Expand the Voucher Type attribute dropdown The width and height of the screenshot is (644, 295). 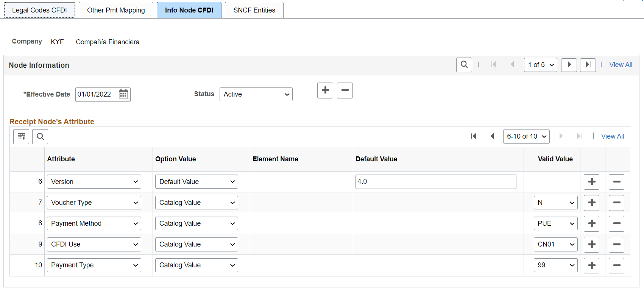click(94, 203)
